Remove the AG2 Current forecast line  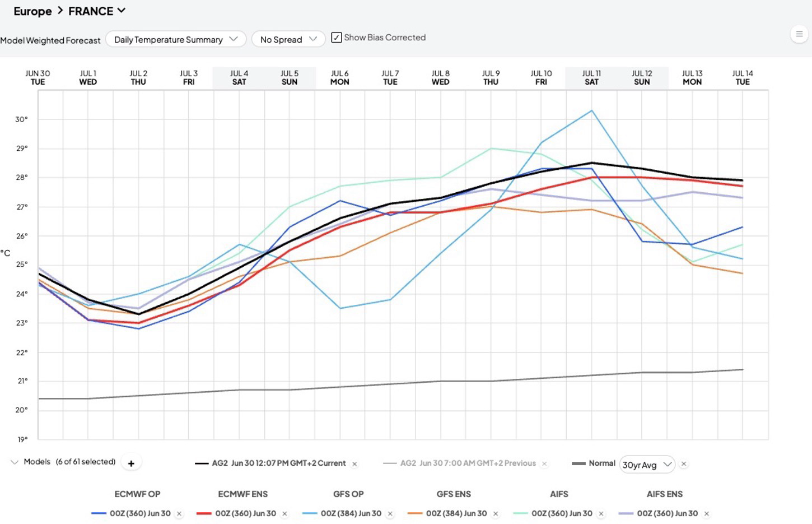coord(354,464)
